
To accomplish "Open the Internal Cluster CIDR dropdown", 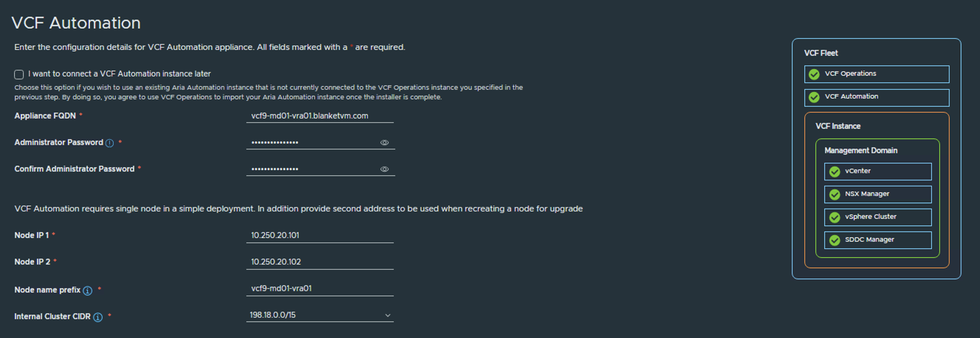I will [x=387, y=315].
